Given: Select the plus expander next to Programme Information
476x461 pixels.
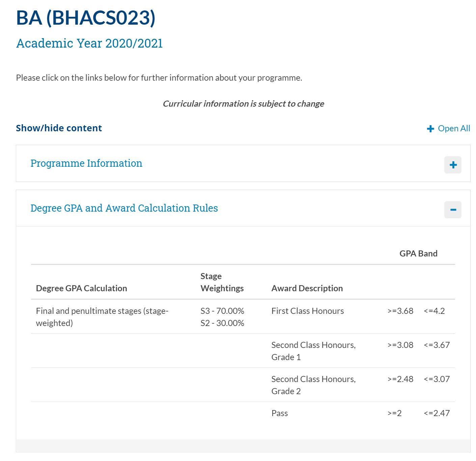Looking at the screenshot, I should click(453, 165).
